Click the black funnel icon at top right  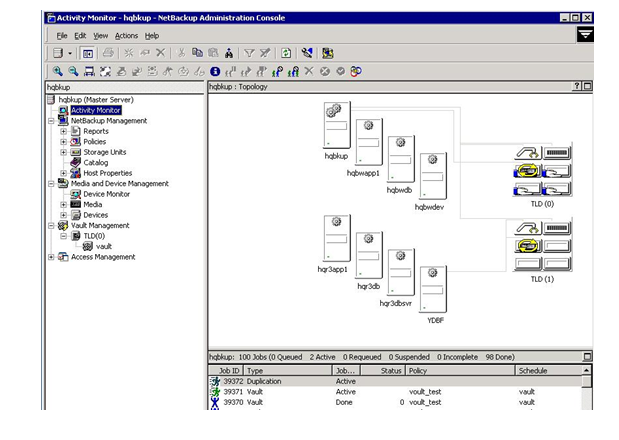pos(585,34)
